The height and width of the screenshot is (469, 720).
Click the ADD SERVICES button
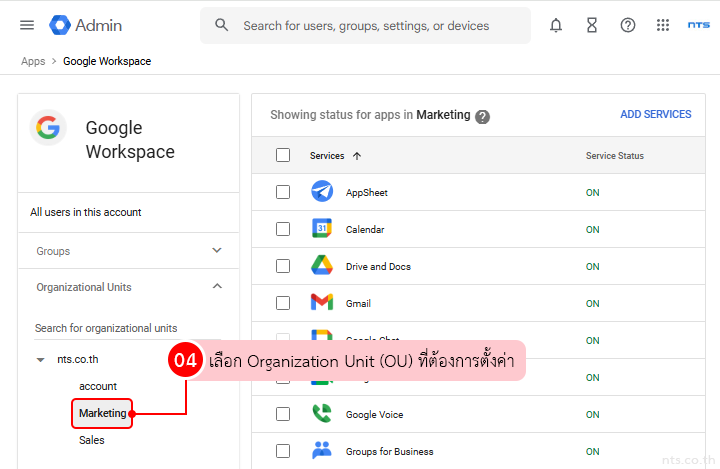[x=655, y=115]
